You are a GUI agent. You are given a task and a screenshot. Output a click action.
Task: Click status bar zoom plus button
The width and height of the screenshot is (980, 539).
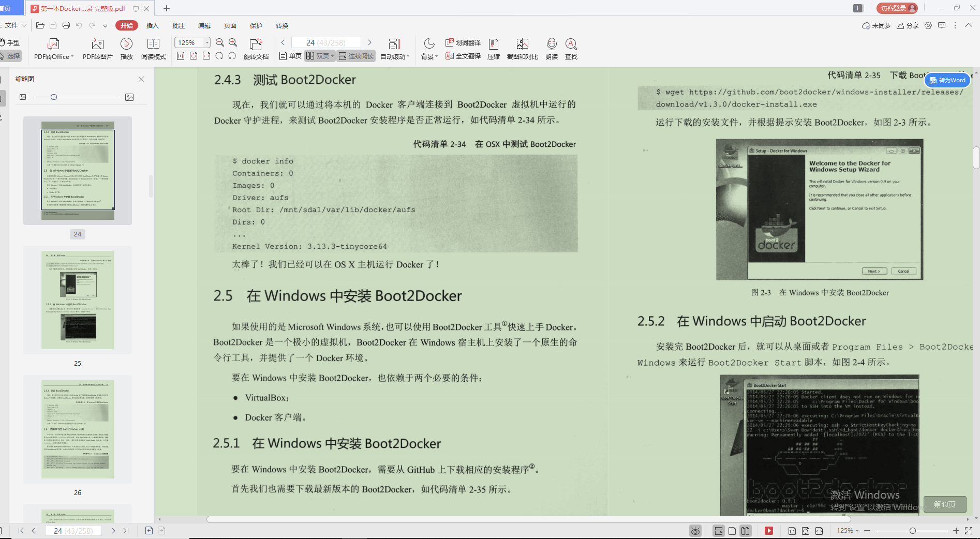(956, 531)
